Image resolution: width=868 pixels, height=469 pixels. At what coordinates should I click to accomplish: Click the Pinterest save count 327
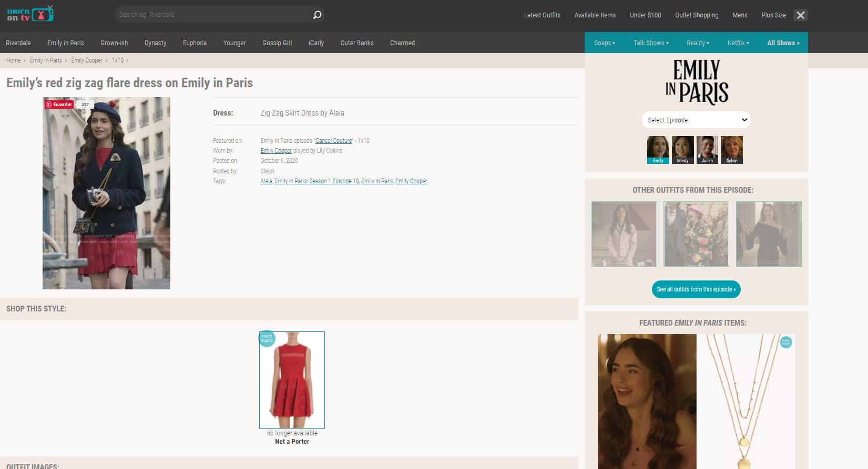[85, 105]
